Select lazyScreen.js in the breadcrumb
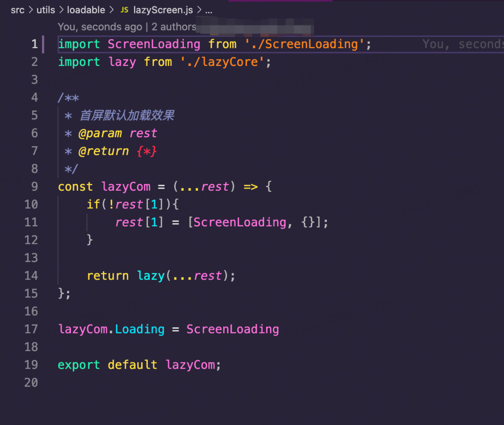 click(x=163, y=10)
